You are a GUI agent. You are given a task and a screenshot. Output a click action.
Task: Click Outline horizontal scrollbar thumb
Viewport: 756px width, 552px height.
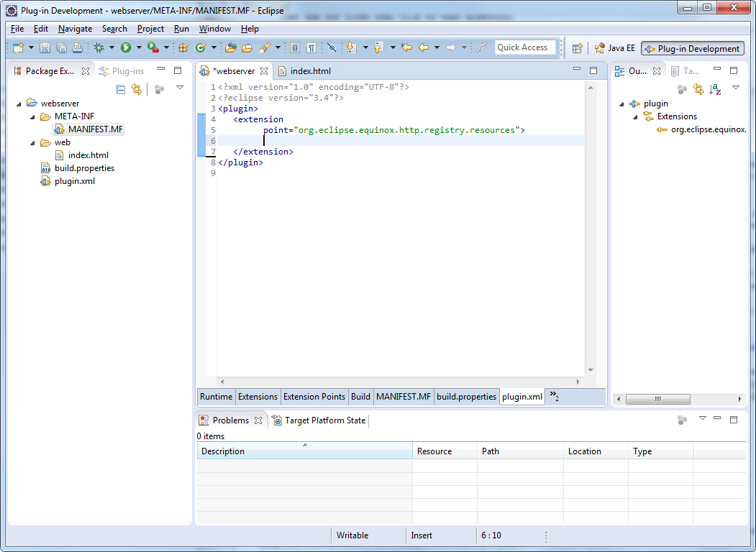pyautogui.click(x=657, y=399)
